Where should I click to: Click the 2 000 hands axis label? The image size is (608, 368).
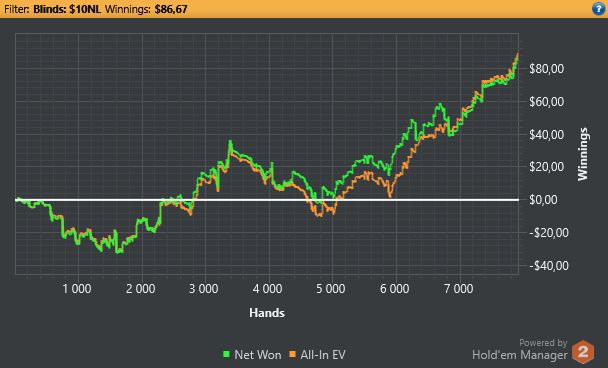click(140, 289)
